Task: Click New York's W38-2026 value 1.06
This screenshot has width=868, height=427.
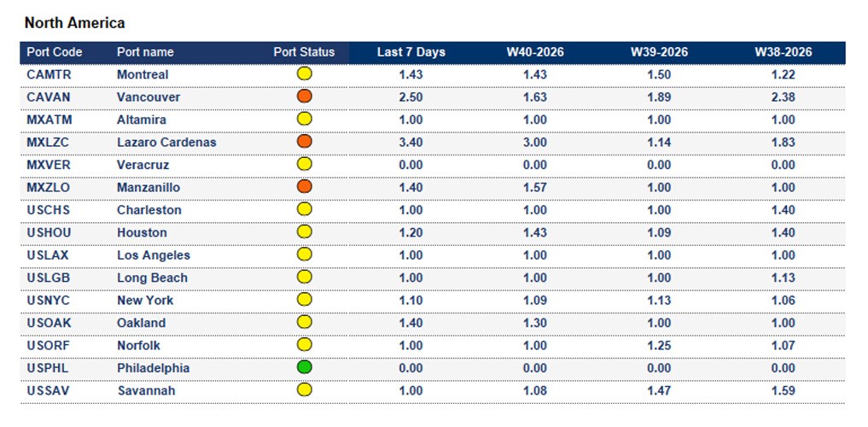Action: point(784,300)
